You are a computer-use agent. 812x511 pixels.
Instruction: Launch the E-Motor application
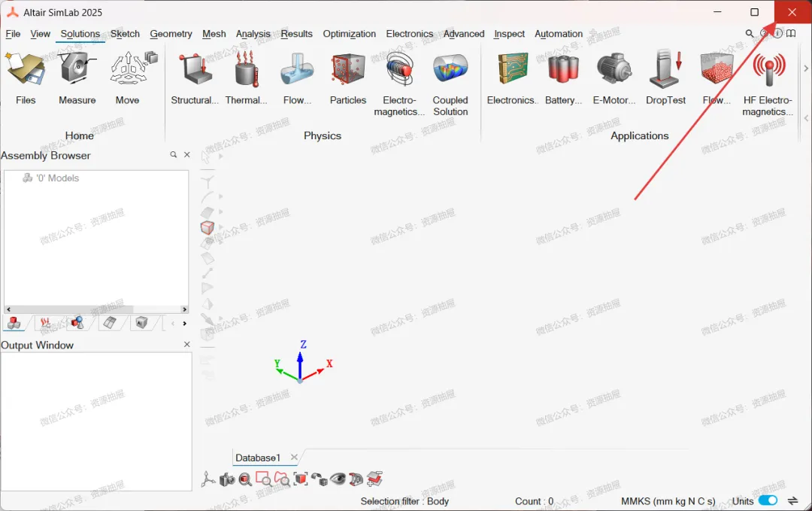[614, 78]
